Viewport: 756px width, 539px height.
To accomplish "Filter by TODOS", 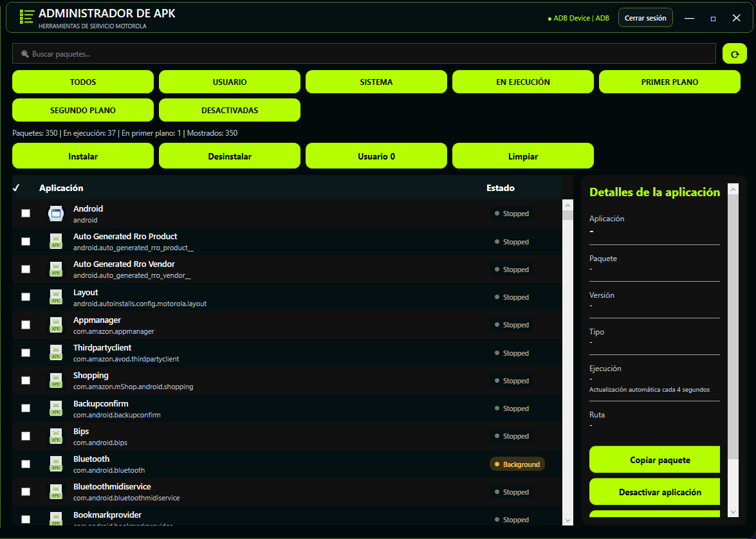I will (x=83, y=82).
